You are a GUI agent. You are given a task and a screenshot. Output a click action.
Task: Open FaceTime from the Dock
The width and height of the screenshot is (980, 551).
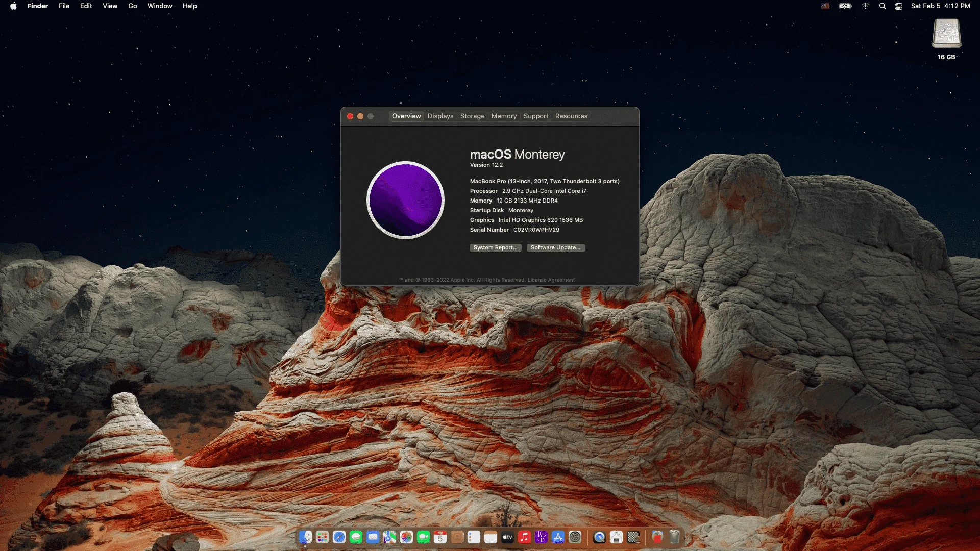(423, 537)
